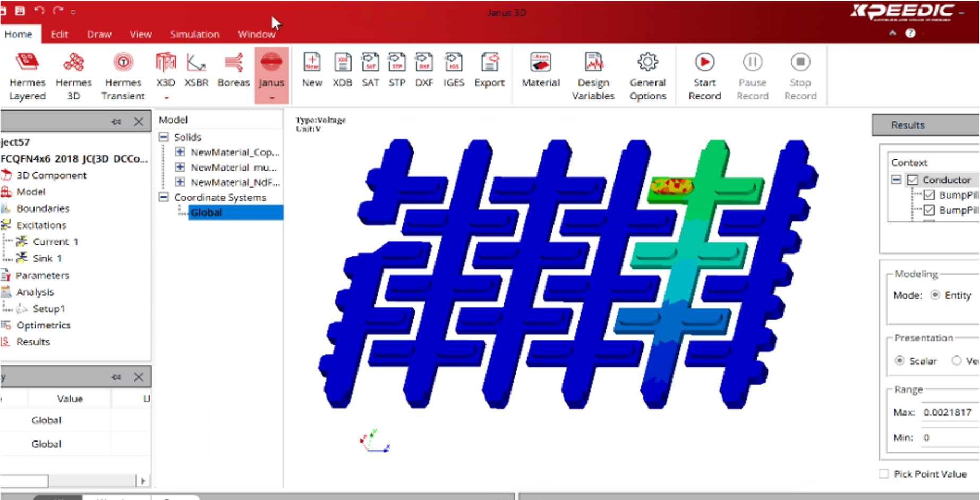
Task: Open the Draw ribbon tab
Action: (x=99, y=34)
